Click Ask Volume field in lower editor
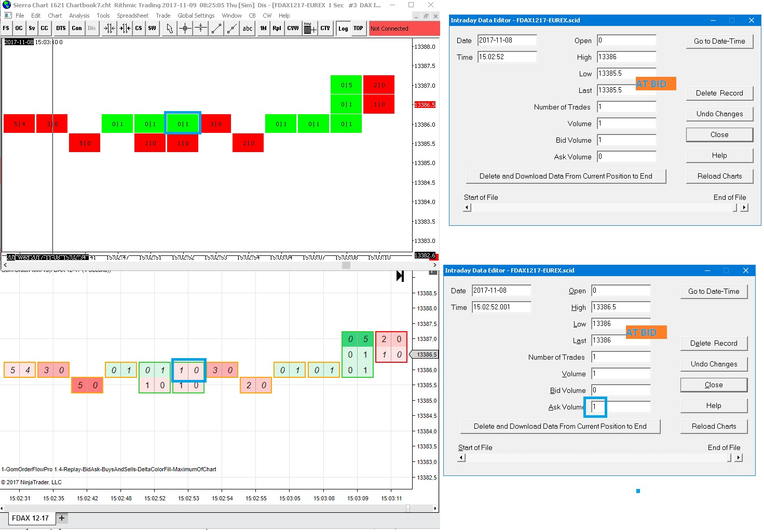 click(621, 407)
